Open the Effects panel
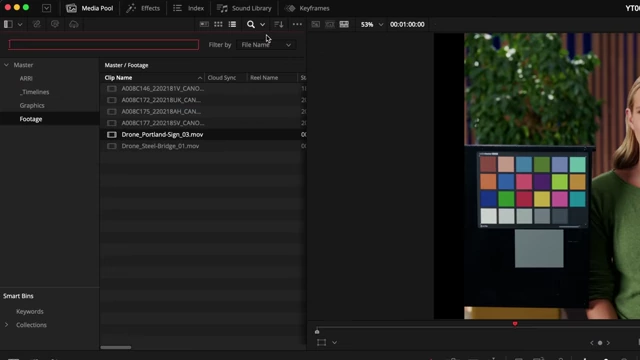This screenshot has height=360, width=640. pos(143,8)
